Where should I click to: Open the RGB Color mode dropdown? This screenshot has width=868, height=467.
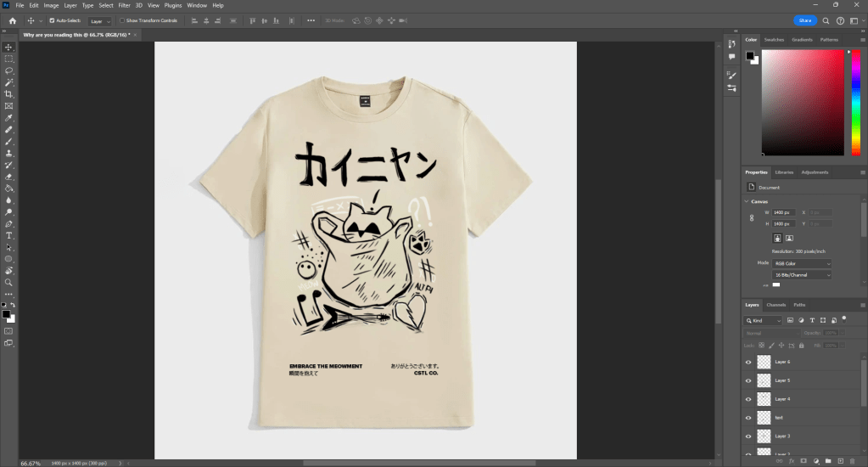[x=803, y=264]
